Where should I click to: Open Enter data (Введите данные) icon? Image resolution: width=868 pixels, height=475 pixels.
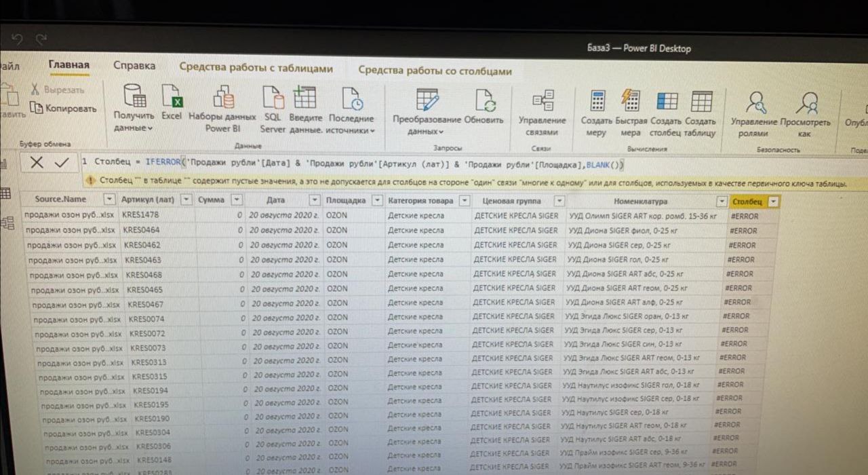[304, 98]
